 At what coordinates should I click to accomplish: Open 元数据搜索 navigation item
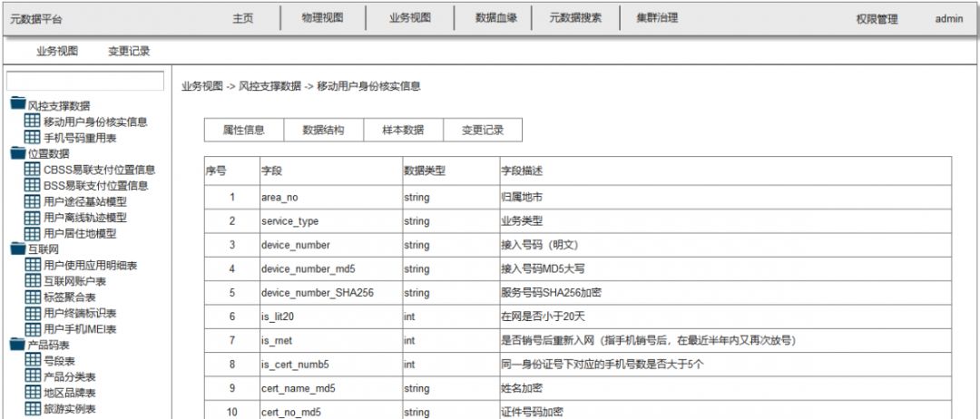575,18
